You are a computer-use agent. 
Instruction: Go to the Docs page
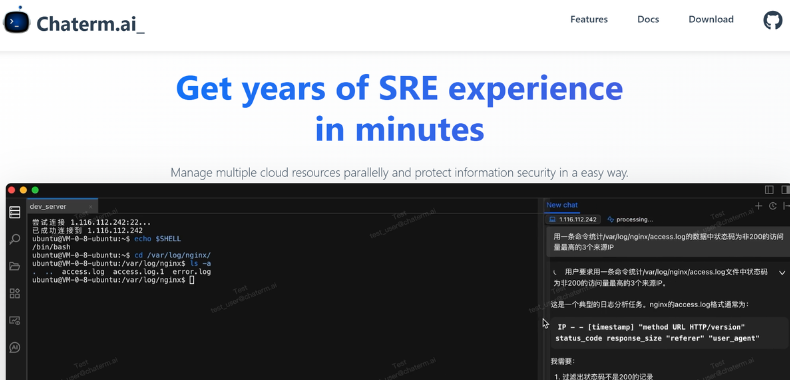pyautogui.click(x=648, y=20)
